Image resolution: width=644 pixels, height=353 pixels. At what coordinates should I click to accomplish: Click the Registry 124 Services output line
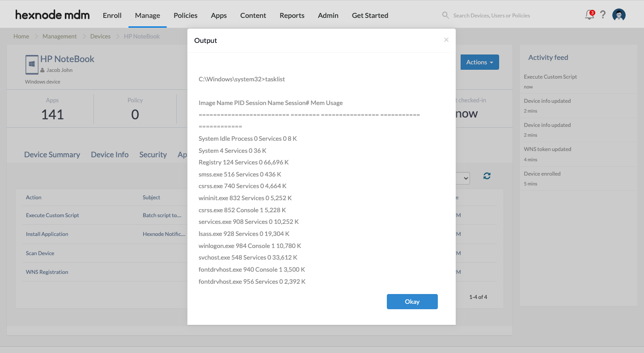(244, 162)
